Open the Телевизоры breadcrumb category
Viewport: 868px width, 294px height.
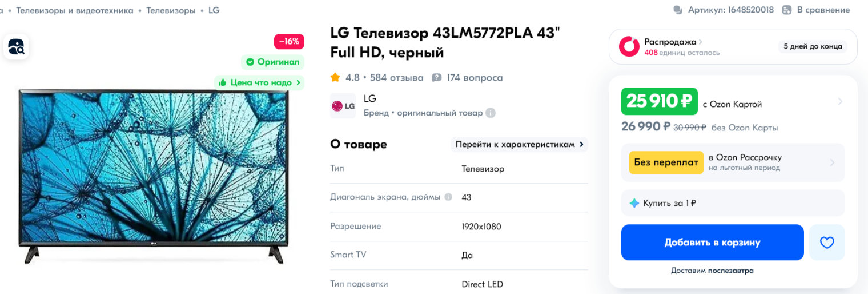[x=171, y=10]
